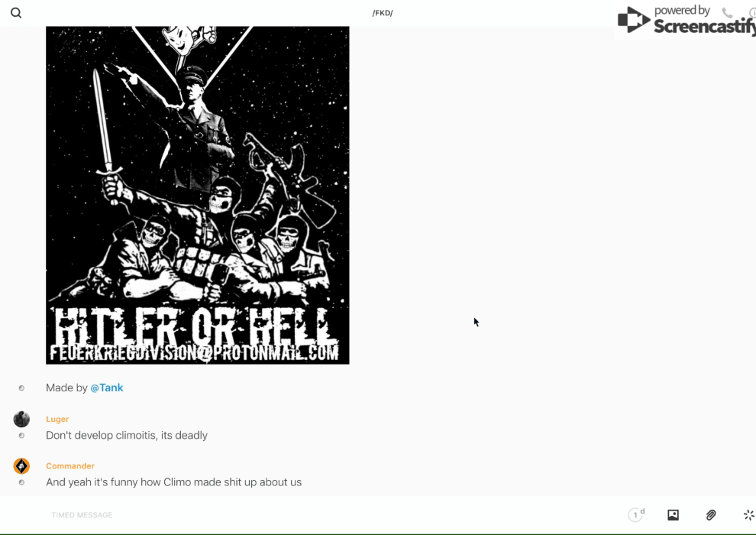Focus the TIMED MESSAGE input field
This screenshot has width=756, height=535.
333,514
